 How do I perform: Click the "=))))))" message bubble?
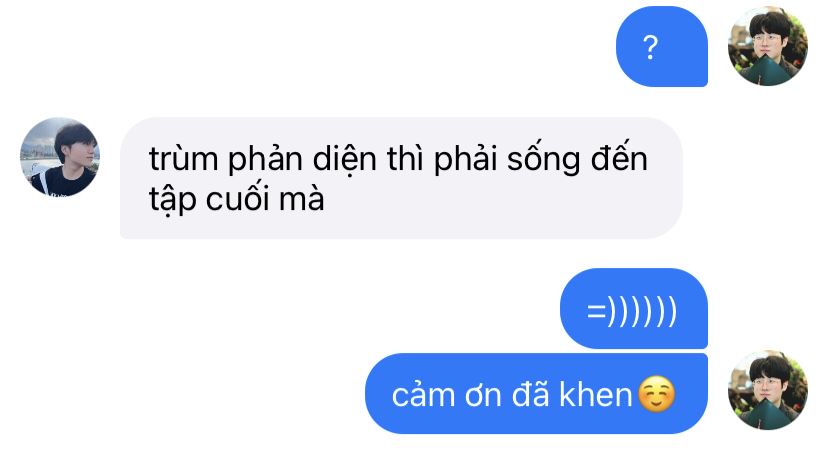point(634,308)
